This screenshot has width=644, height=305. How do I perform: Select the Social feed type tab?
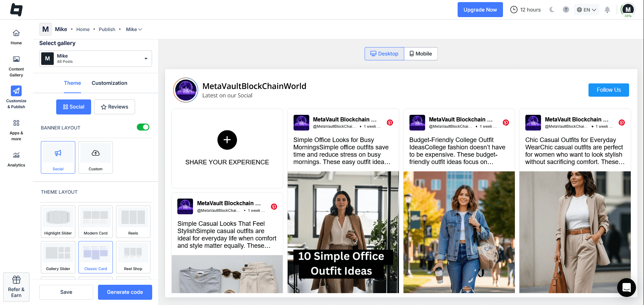click(x=74, y=107)
